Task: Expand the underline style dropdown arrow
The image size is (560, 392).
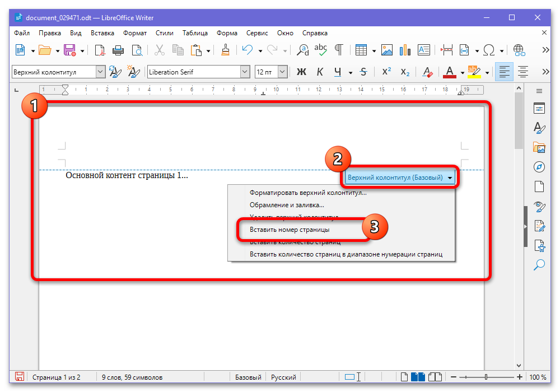Action: [351, 72]
